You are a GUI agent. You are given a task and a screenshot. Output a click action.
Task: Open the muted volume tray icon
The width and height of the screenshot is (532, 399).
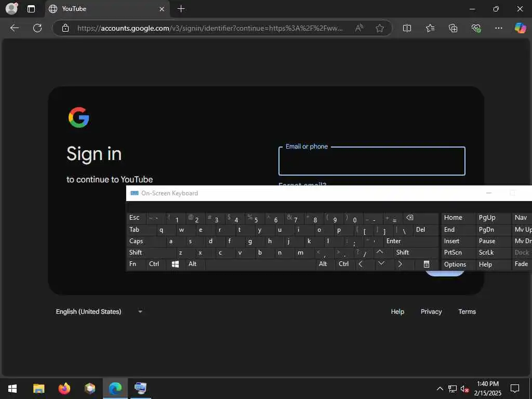(x=464, y=389)
